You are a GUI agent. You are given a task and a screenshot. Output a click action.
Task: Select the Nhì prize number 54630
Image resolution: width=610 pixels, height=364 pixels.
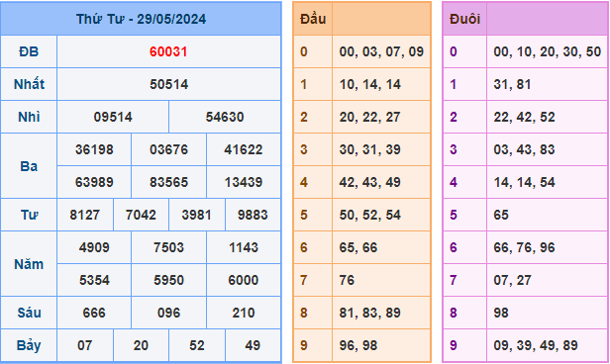coord(225,117)
